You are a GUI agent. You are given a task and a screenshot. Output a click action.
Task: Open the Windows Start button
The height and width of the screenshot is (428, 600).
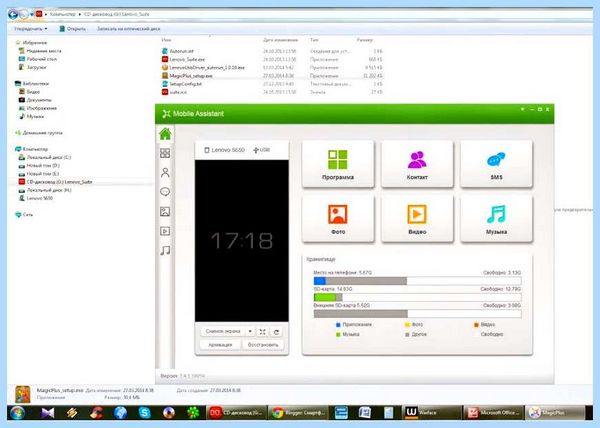pyautogui.click(x=17, y=413)
